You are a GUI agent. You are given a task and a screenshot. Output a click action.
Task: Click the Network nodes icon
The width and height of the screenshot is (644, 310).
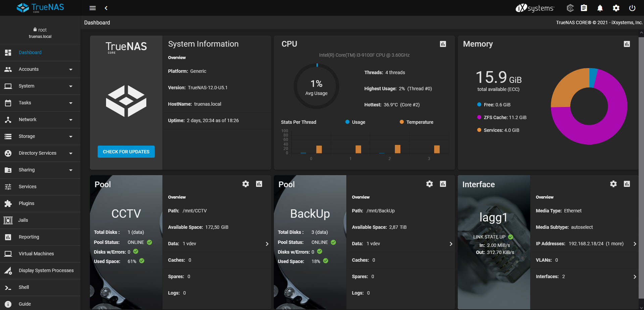coord(8,120)
